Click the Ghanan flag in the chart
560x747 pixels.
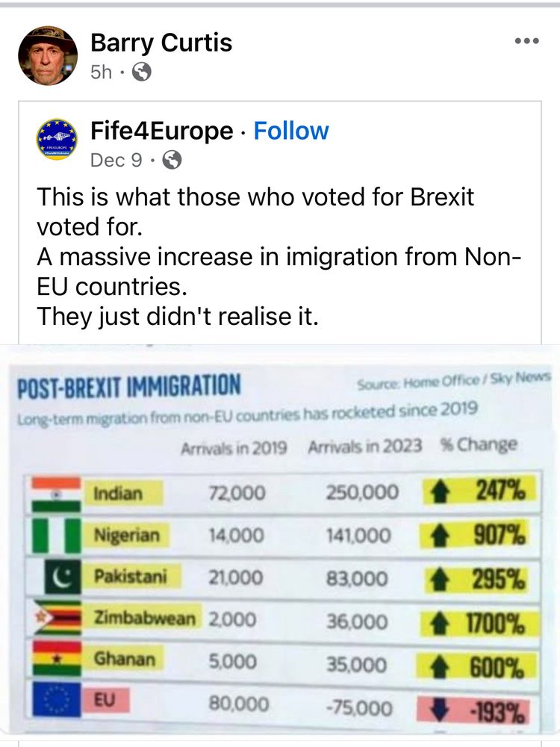point(57,658)
